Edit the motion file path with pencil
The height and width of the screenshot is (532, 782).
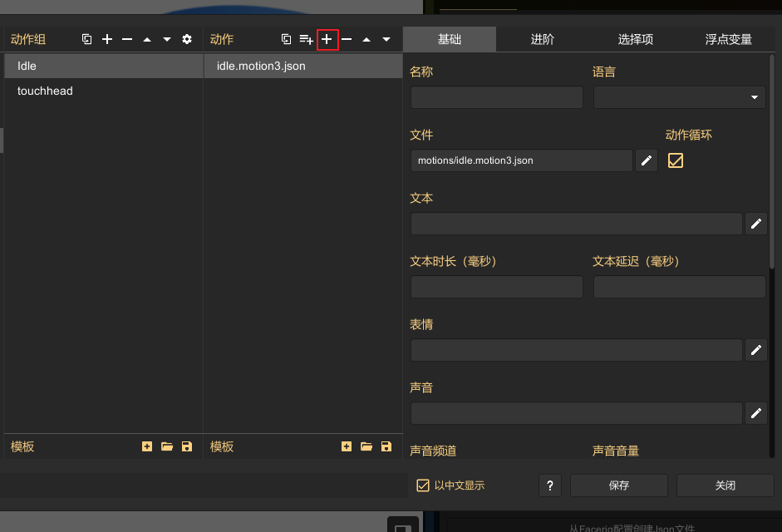click(647, 160)
